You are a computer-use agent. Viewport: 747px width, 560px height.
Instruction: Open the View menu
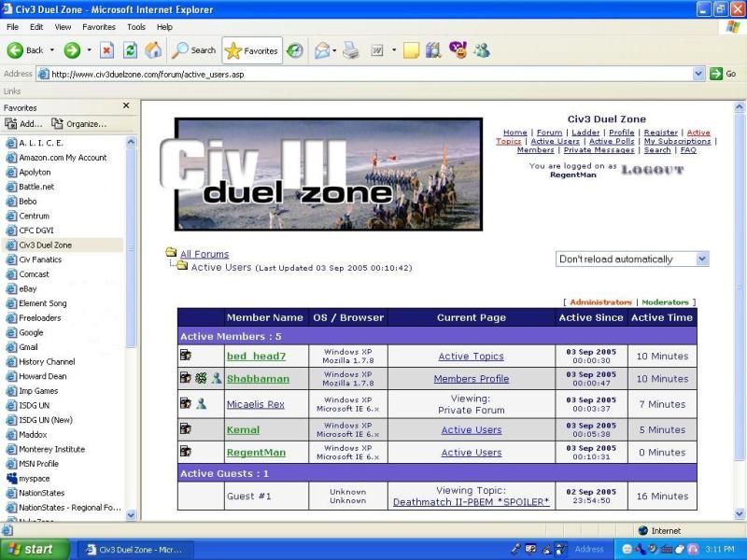(x=63, y=27)
